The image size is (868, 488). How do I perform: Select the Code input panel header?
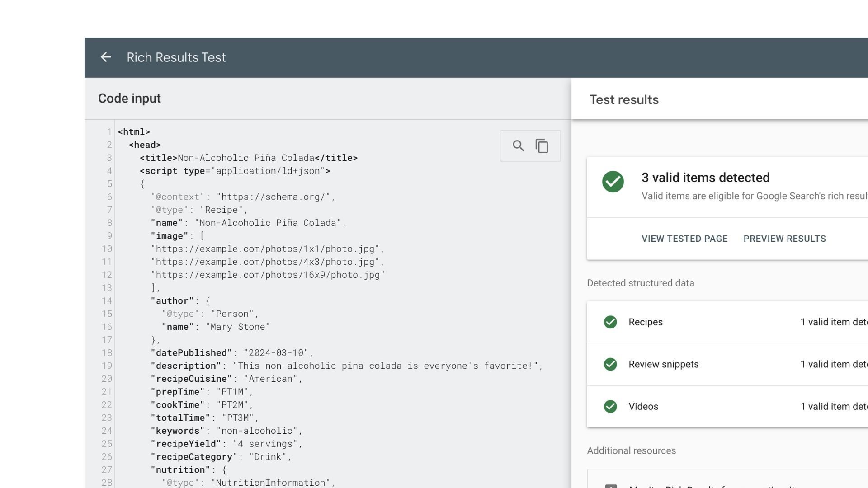pyautogui.click(x=129, y=98)
